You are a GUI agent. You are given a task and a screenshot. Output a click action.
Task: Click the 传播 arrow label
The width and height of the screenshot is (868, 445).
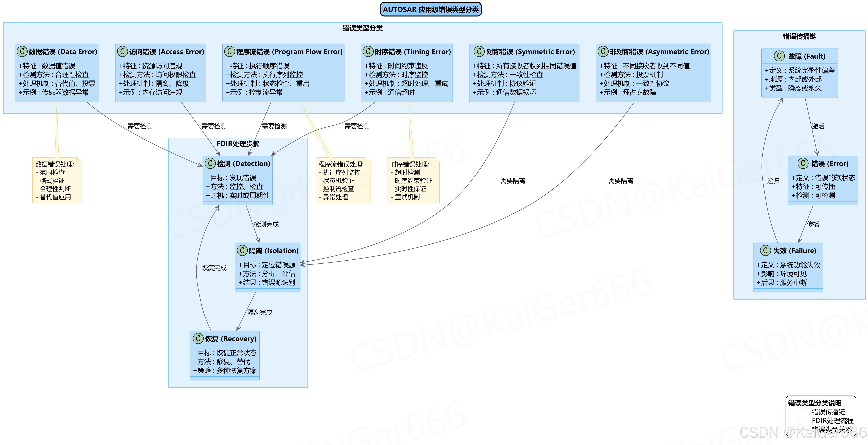(x=813, y=224)
